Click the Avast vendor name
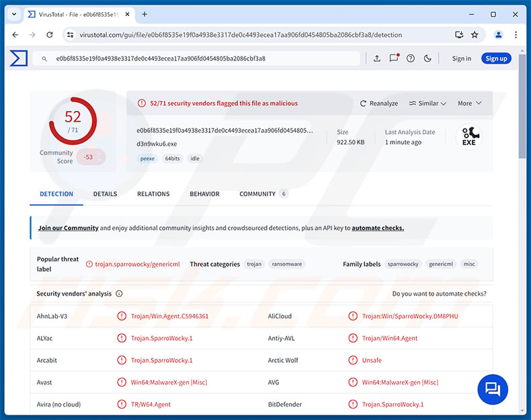 coord(44,382)
